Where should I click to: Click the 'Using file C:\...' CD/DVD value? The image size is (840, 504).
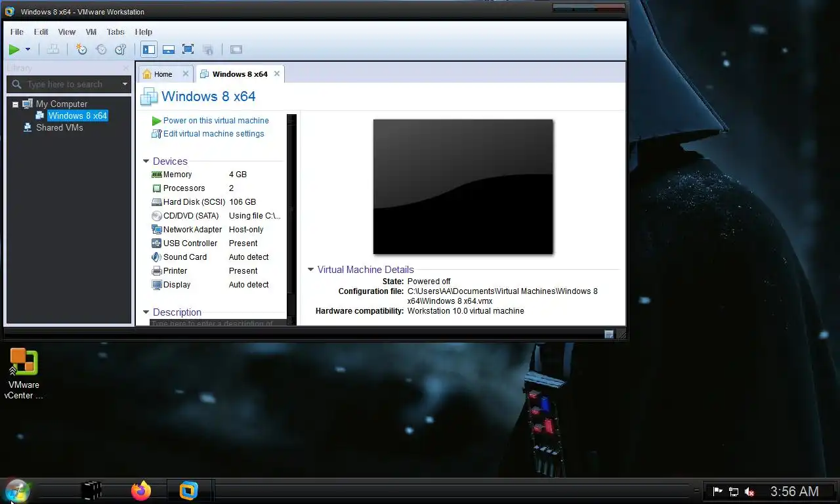coord(255,216)
